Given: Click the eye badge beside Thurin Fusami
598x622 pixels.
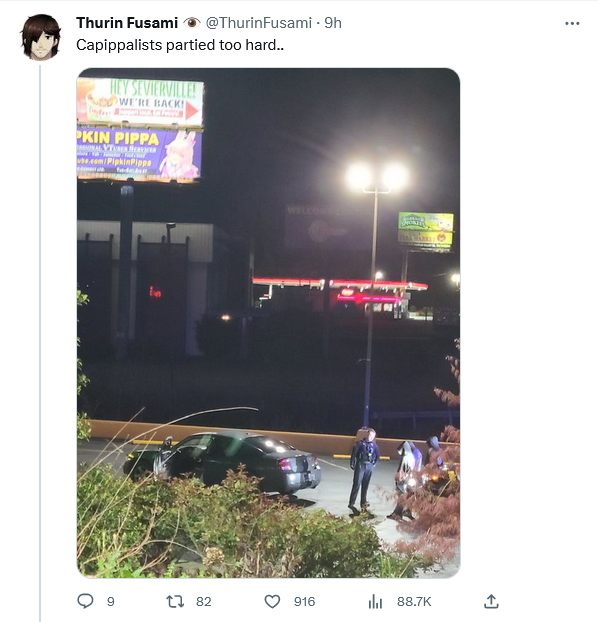Looking at the screenshot, I should (191, 23).
